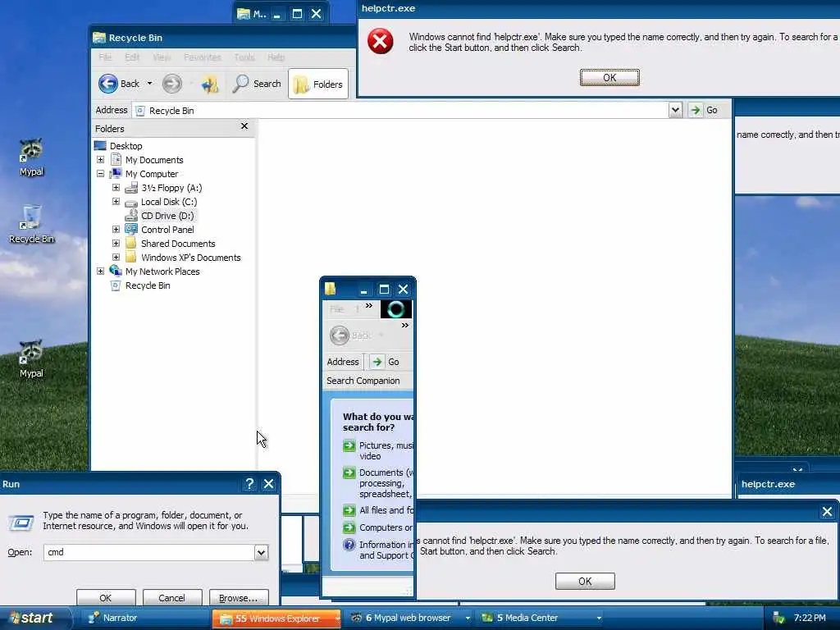Viewport: 840px width, 630px height.
Task: Click OK in bottom helpctr.exe error dialog
Action: (x=585, y=582)
